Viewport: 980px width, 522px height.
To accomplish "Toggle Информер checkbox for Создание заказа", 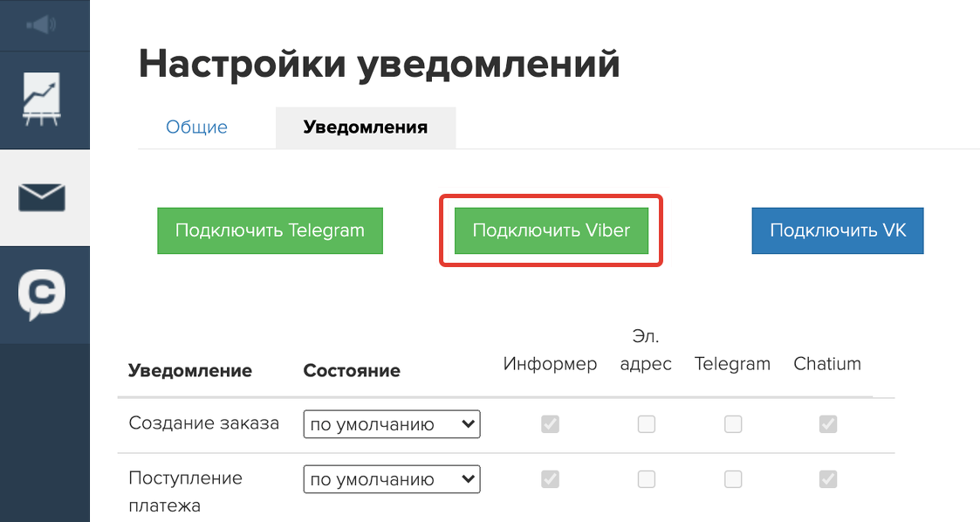I will point(550,424).
